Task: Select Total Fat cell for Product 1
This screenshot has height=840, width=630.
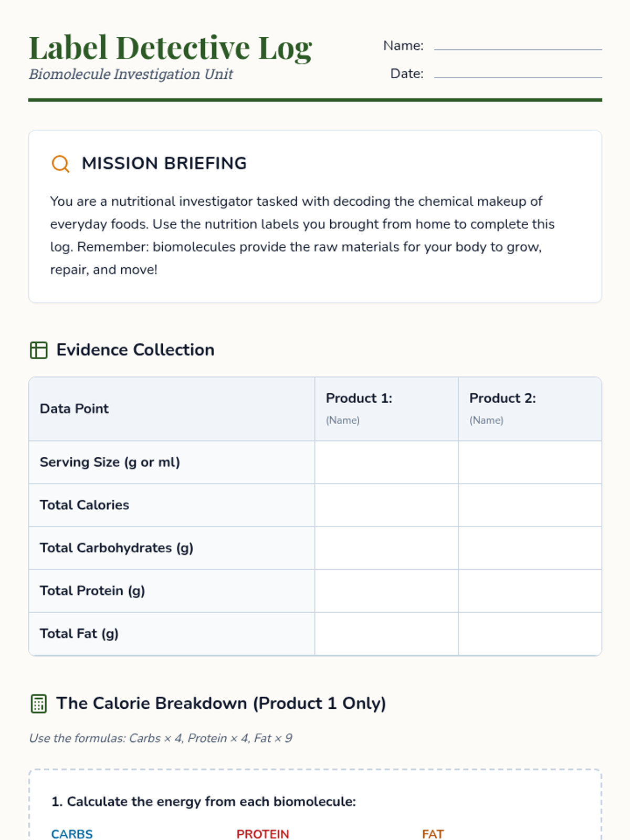Action: [386, 634]
